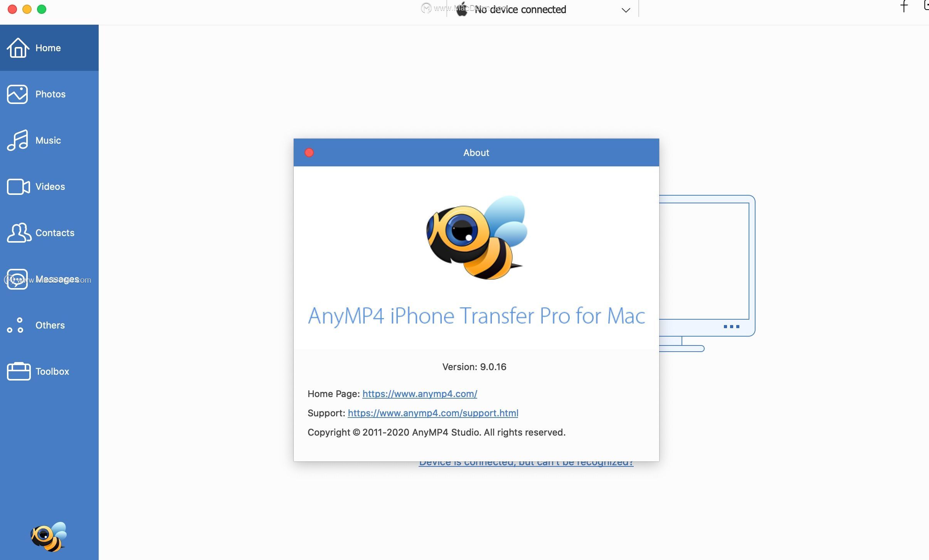Click the About dialog title bar

pyautogui.click(x=476, y=152)
